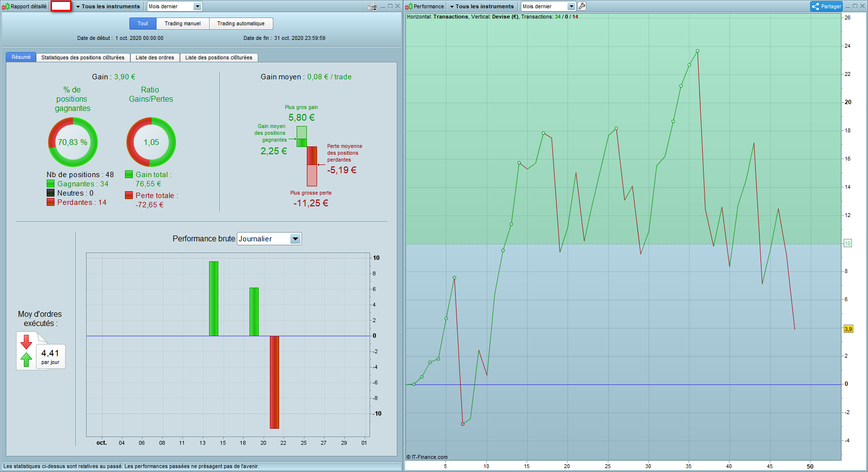Minimize the Rapport détaillé window
Image resolution: width=868 pixels, height=472 pixels.
(383, 6)
